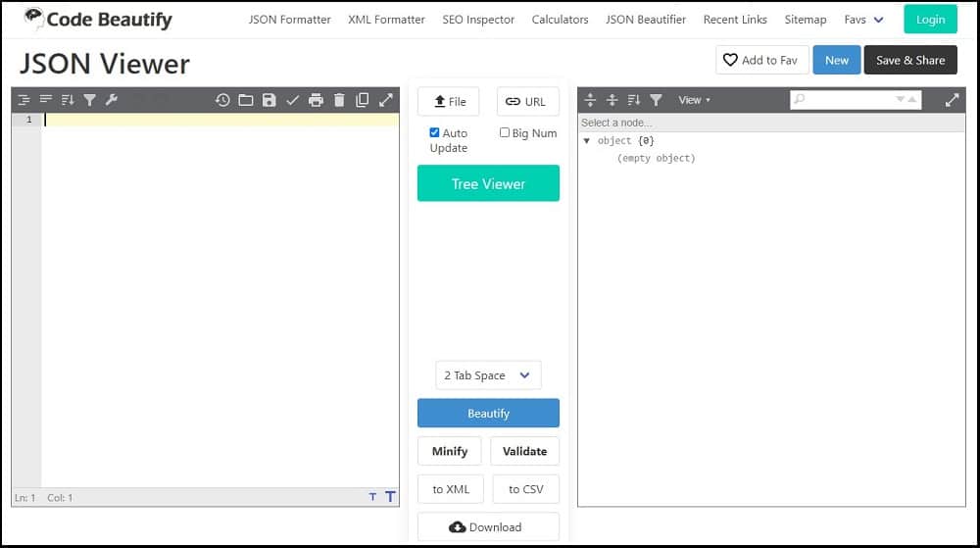Open the Favs dropdown menu
Screen dimensions: 980x548
pos(863,20)
